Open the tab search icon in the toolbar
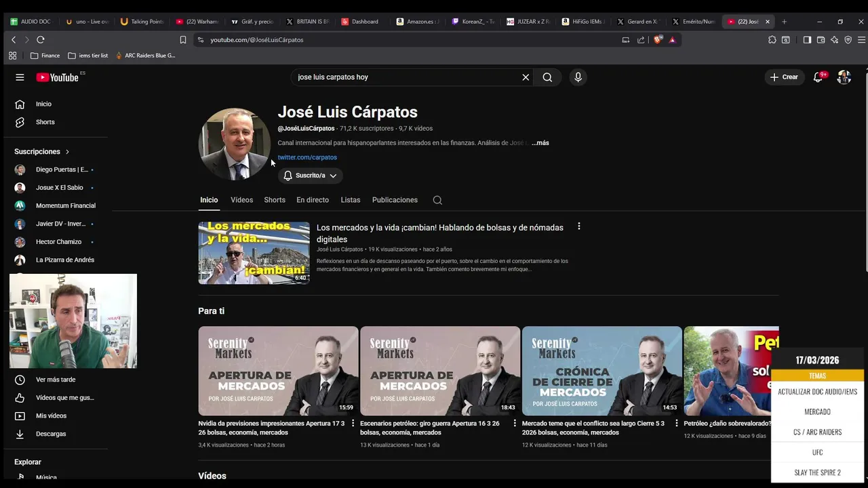The width and height of the screenshot is (868, 488). (x=785, y=40)
